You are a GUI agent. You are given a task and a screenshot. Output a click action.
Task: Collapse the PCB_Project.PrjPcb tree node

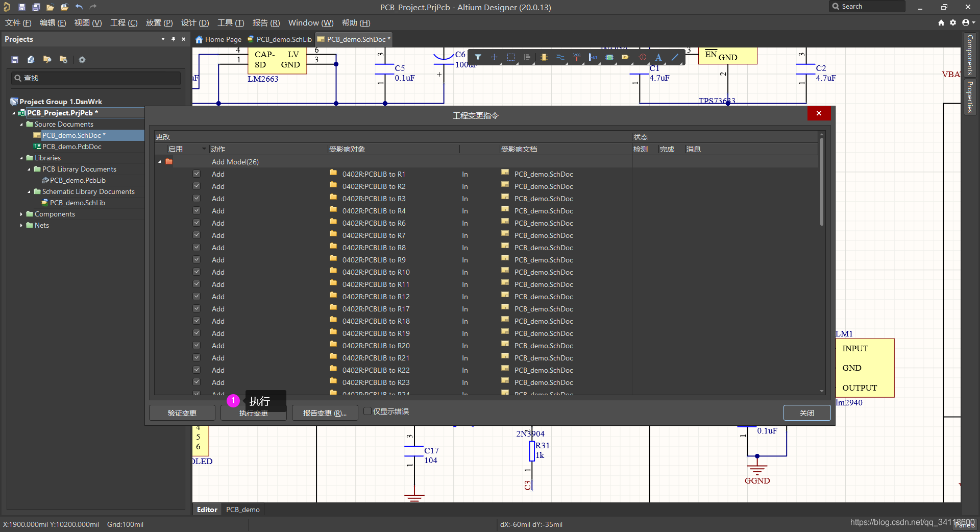click(14, 113)
